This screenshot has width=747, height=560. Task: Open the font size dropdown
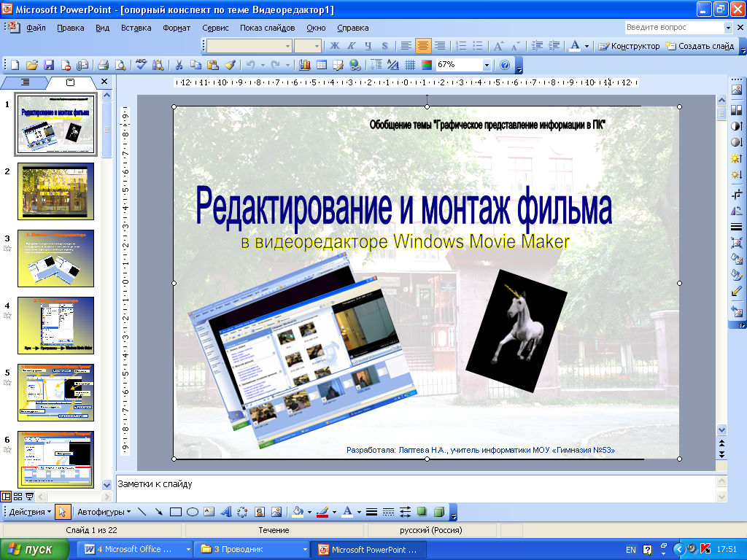pos(317,46)
